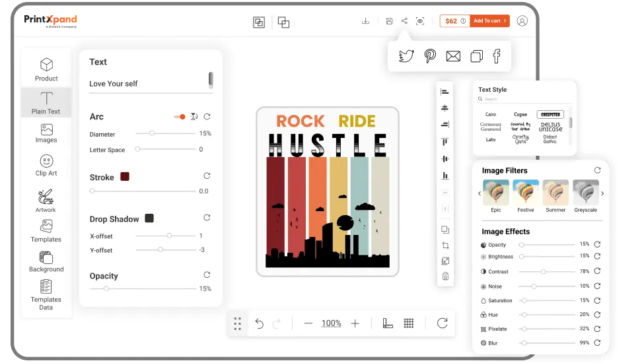Screen dimensions: 644x363
Task: Copy share link icon
Action: pyautogui.click(x=476, y=56)
